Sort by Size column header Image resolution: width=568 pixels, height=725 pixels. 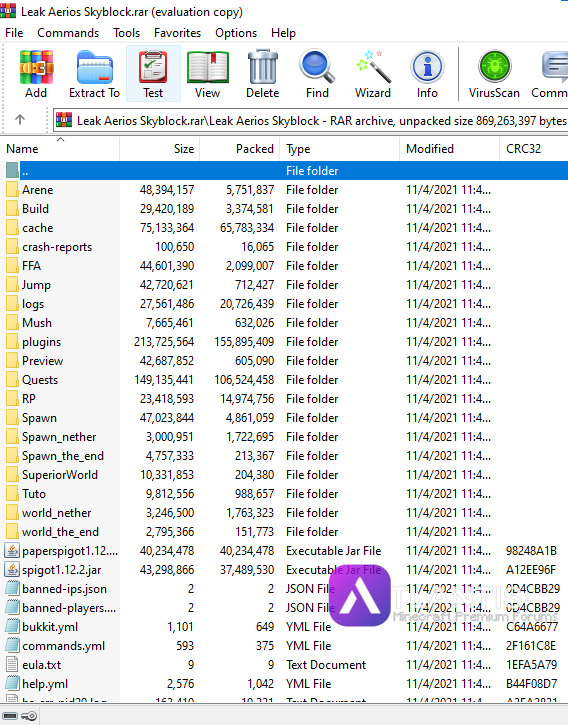pos(160,149)
